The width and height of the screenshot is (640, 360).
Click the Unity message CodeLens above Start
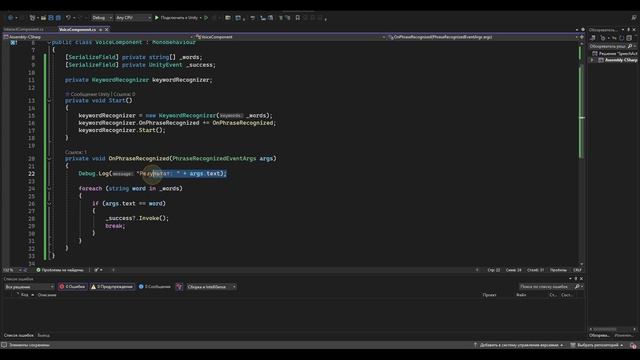pos(100,94)
